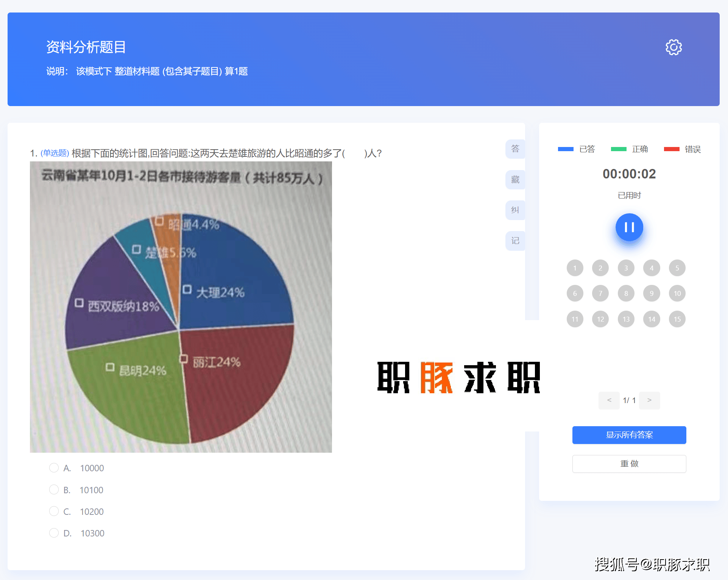Click the 答 side tab icon
Screen dimensions: 728x580
[515, 149]
